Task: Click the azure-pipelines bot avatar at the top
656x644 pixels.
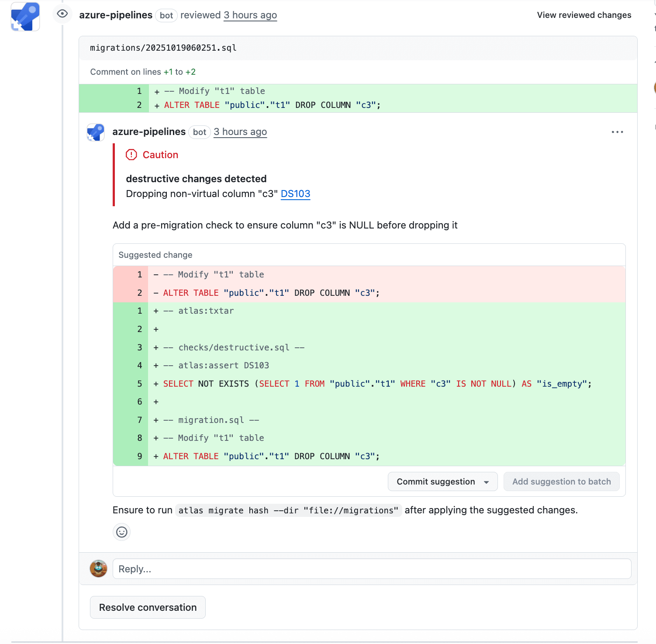Action: pyautogui.click(x=25, y=16)
